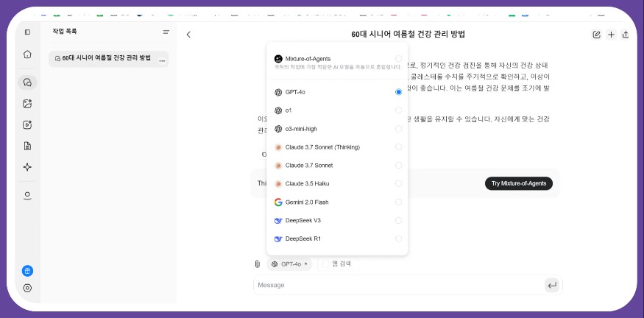This screenshot has width=644, height=318.
Task: Open the document icon in the sidebar
Action: tap(27, 146)
